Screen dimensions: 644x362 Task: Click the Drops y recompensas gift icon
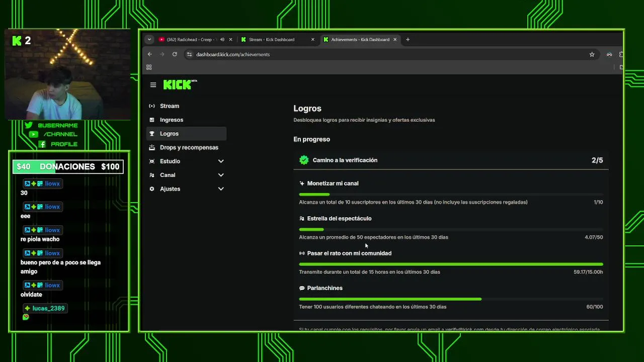[x=152, y=147]
